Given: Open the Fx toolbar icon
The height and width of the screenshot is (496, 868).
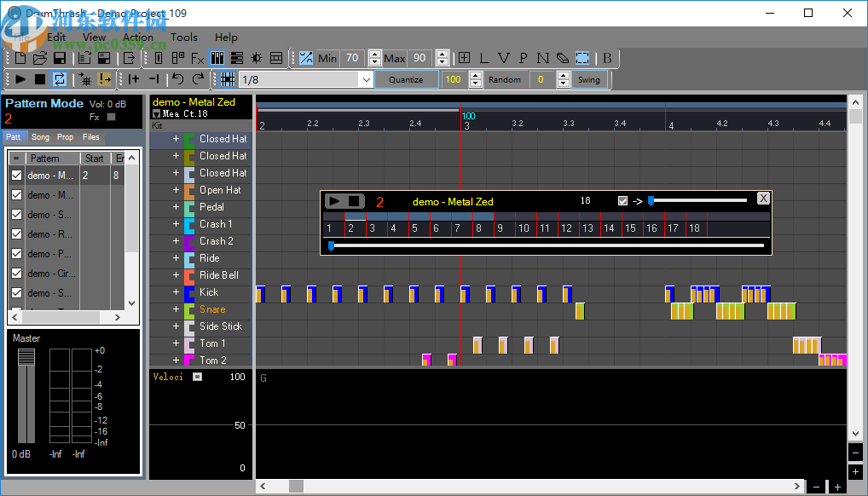Looking at the screenshot, I should (197, 58).
